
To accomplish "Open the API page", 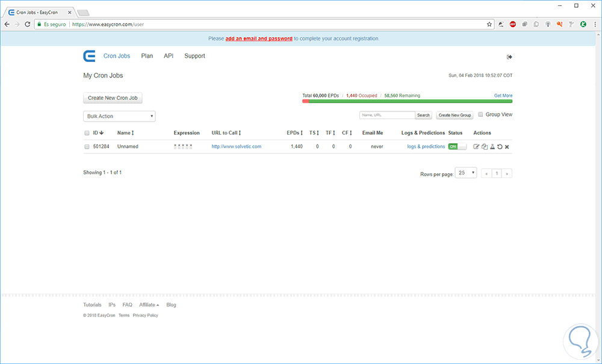I will [x=169, y=56].
